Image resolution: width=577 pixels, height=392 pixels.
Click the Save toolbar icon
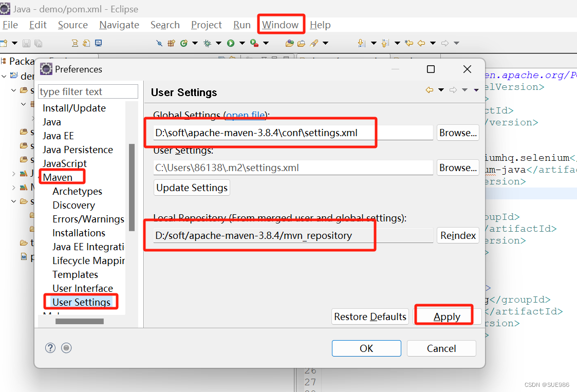[26, 43]
